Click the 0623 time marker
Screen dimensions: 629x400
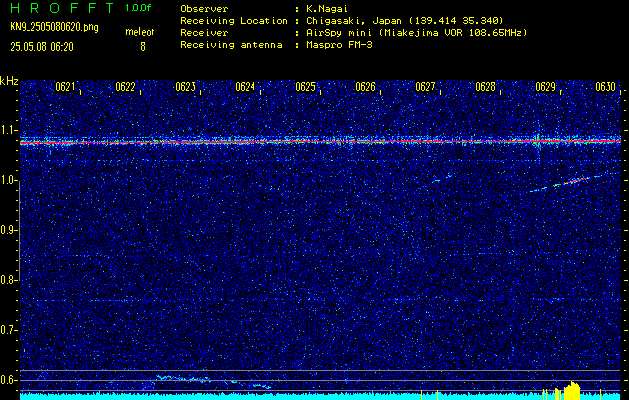(x=186, y=87)
